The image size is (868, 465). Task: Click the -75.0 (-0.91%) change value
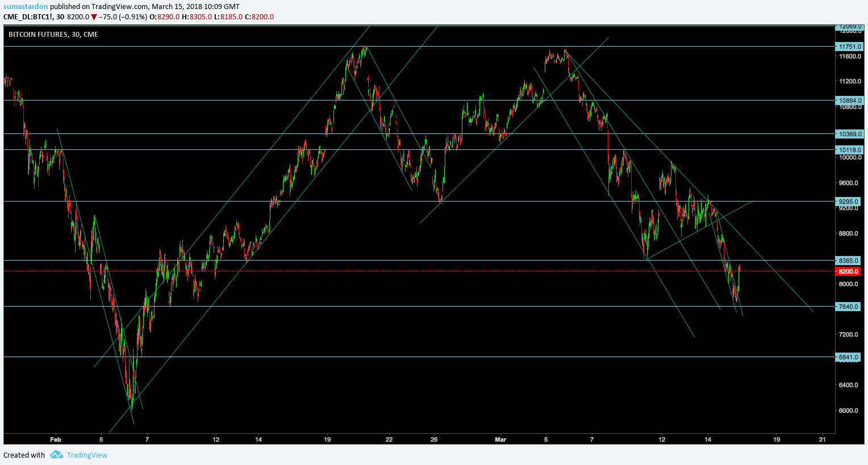[123, 17]
